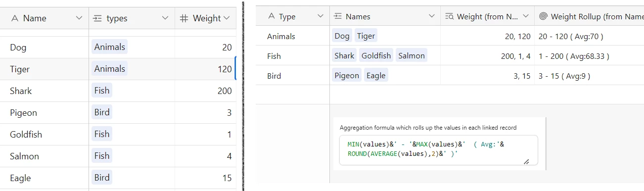
Task: Open the types column dropdown arrow
Action: click(x=165, y=18)
